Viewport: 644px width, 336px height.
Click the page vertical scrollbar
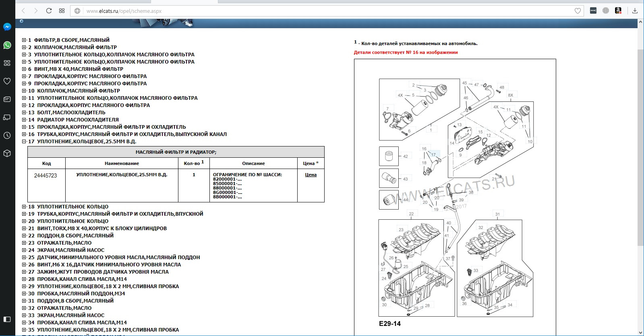tap(640, 148)
